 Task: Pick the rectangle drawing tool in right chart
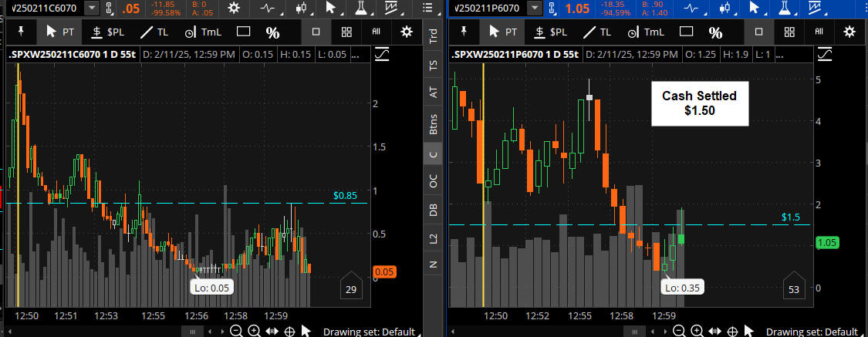[686, 32]
